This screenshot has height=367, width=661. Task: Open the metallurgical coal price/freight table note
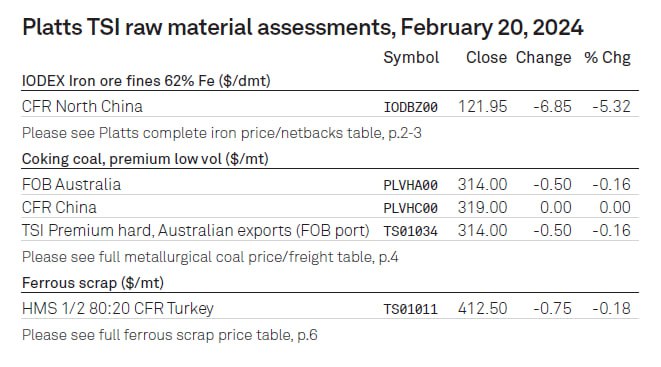pyautogui.click(x=210, y=257)
